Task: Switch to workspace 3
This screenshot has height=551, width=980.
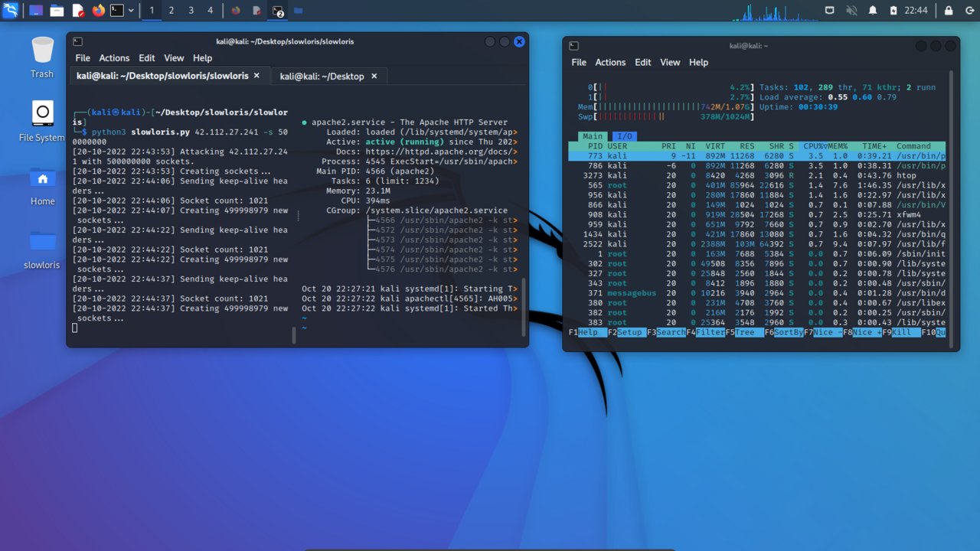Action: click(191, 11)
